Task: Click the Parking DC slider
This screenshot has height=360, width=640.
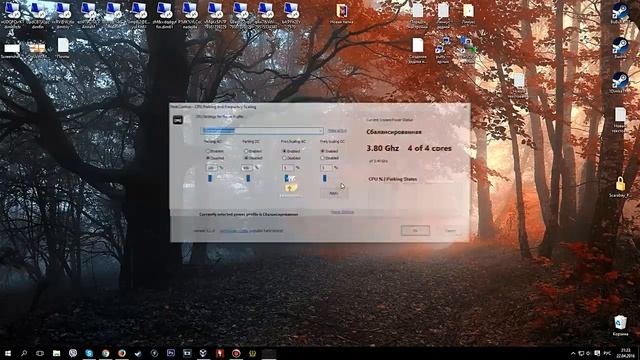Action: (x=248, y=178)
